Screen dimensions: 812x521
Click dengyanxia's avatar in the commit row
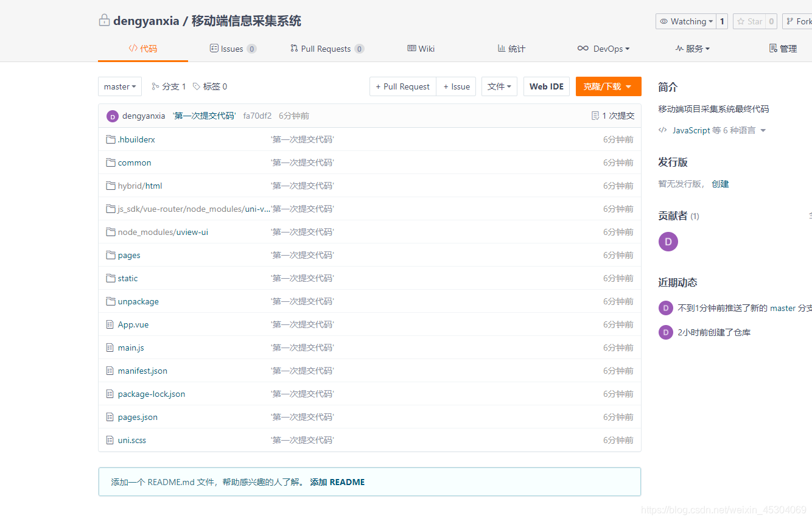(x=113, y=116)
